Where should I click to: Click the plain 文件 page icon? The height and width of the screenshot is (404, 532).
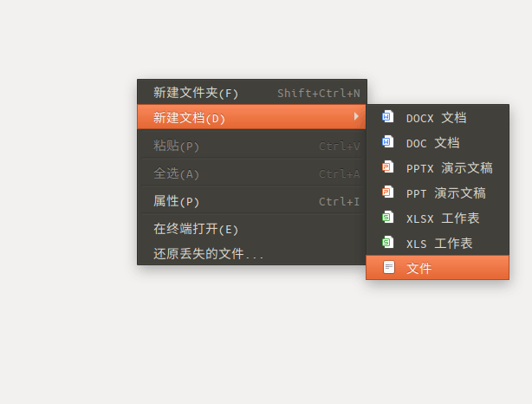coord(389,268)
